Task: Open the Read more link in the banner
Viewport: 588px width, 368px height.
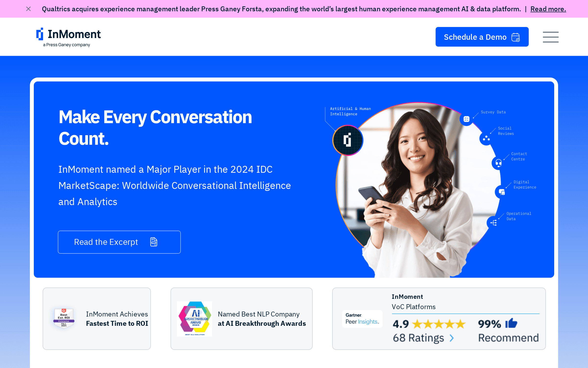Action: [x=548, y=9]
